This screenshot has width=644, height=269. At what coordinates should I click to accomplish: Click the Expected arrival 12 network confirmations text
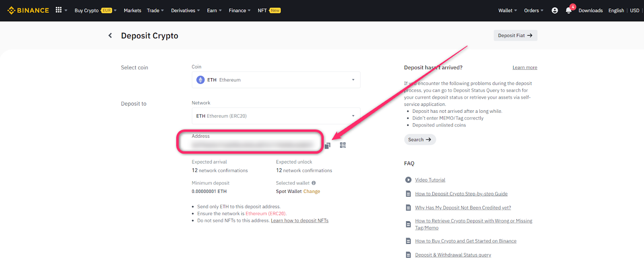tap(220, 171)
